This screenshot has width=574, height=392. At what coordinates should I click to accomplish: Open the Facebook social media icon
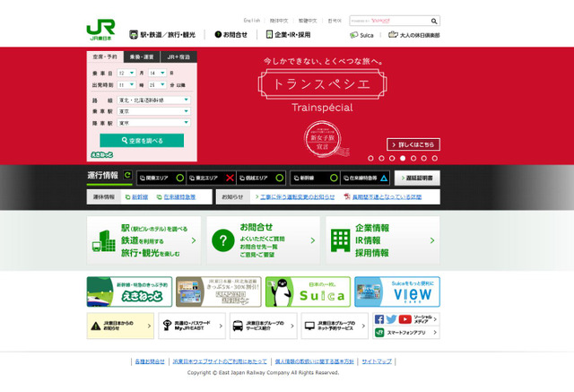[x=379, y=319]
